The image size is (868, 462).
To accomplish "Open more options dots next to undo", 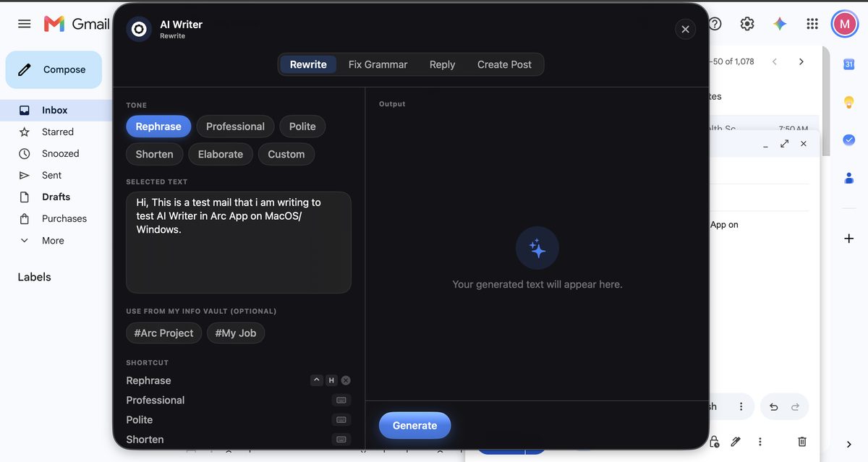I will coord(741,407).
